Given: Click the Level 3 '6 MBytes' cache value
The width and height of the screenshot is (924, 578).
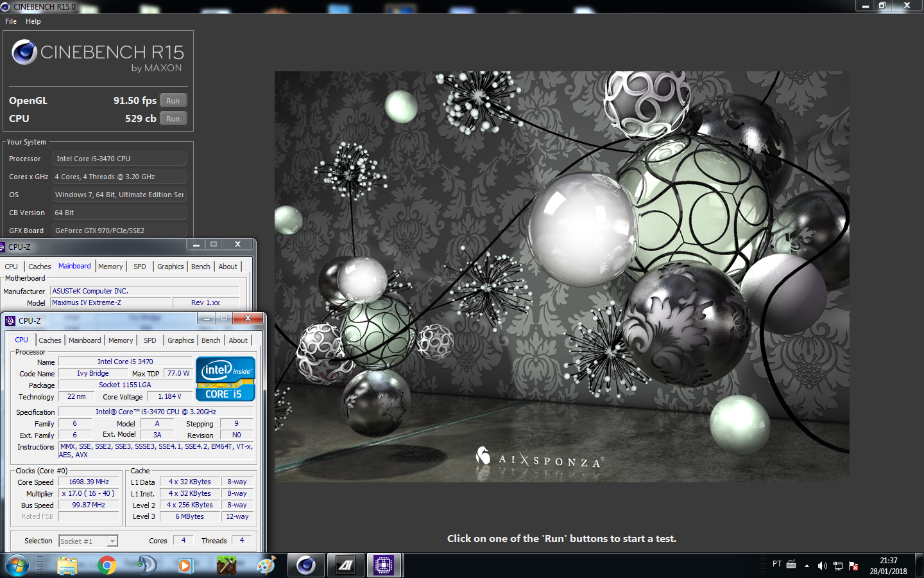Looking at the screenshot, I should [190, 516].
